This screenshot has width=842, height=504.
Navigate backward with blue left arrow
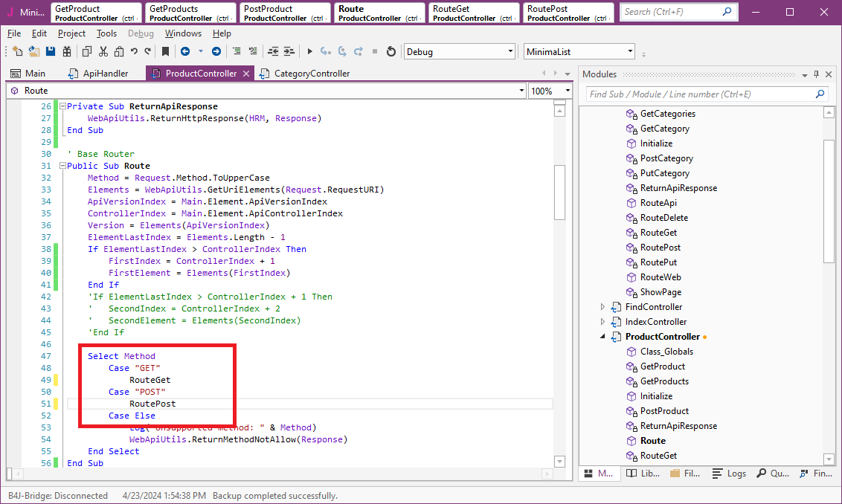coord(185,51)
